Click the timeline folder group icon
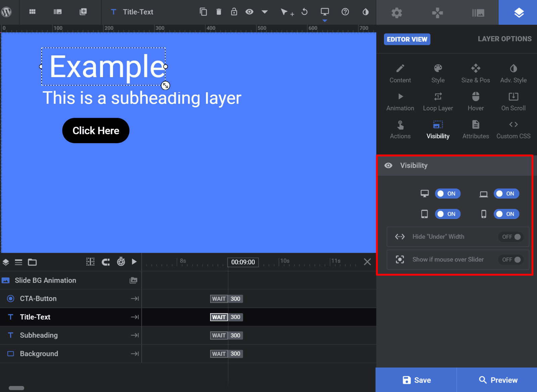 click(x=32, y=262)
